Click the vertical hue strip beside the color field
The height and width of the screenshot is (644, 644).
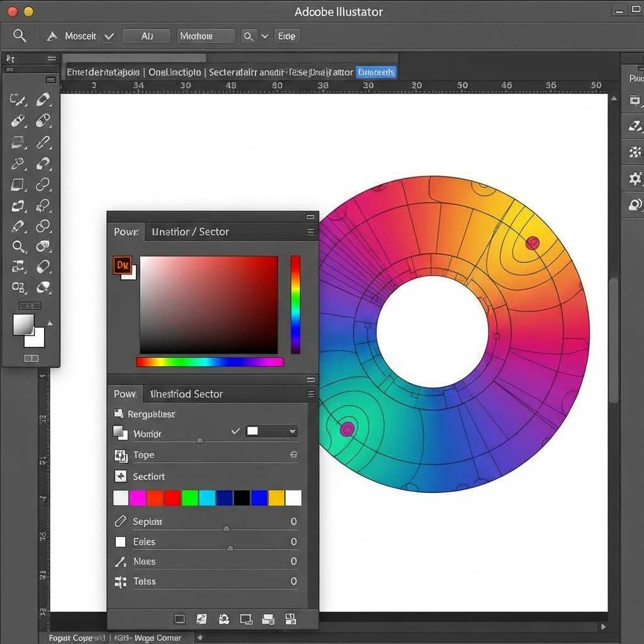(x=296, y=305)
